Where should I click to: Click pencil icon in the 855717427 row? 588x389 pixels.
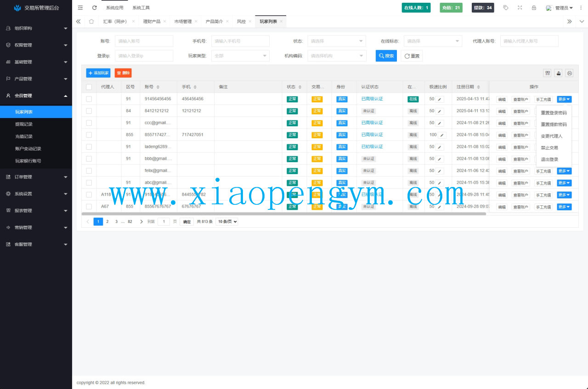pos(442,135)
